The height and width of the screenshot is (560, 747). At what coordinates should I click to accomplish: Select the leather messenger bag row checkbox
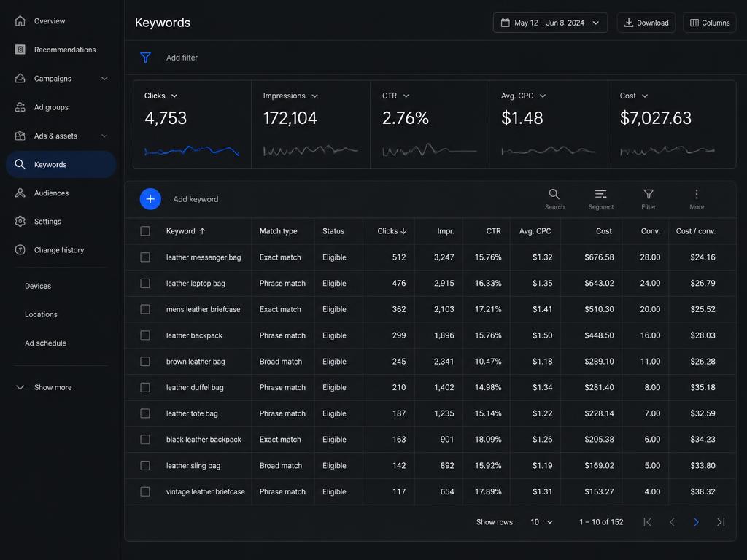coord(145,257)
